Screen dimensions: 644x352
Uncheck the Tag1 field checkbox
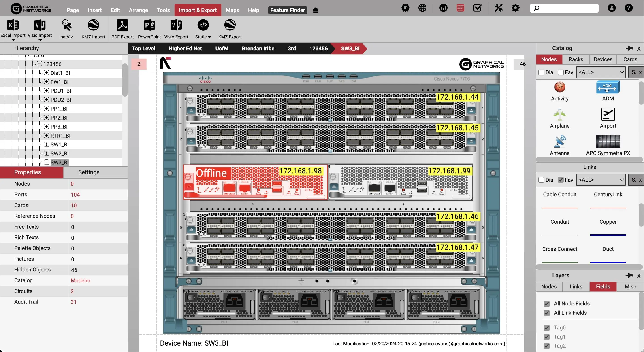pos(546,337)
